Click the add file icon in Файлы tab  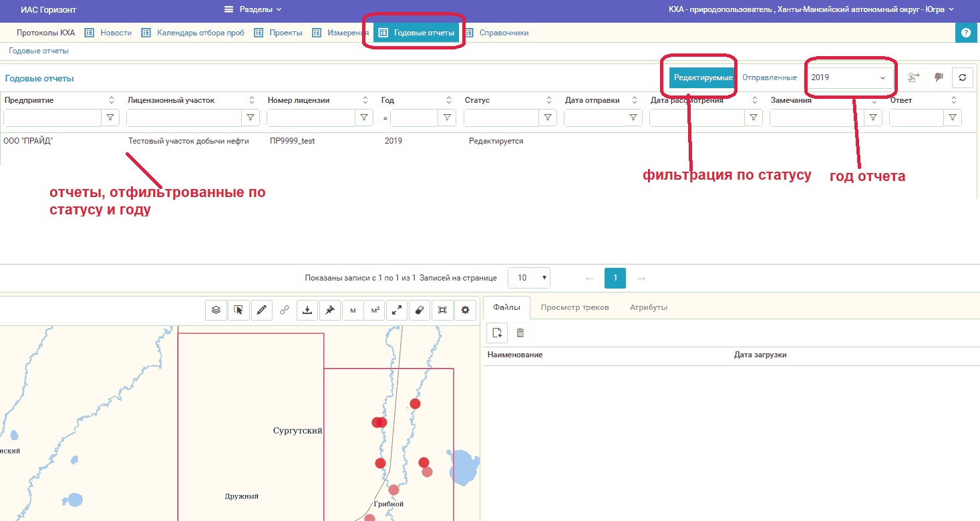496,332
